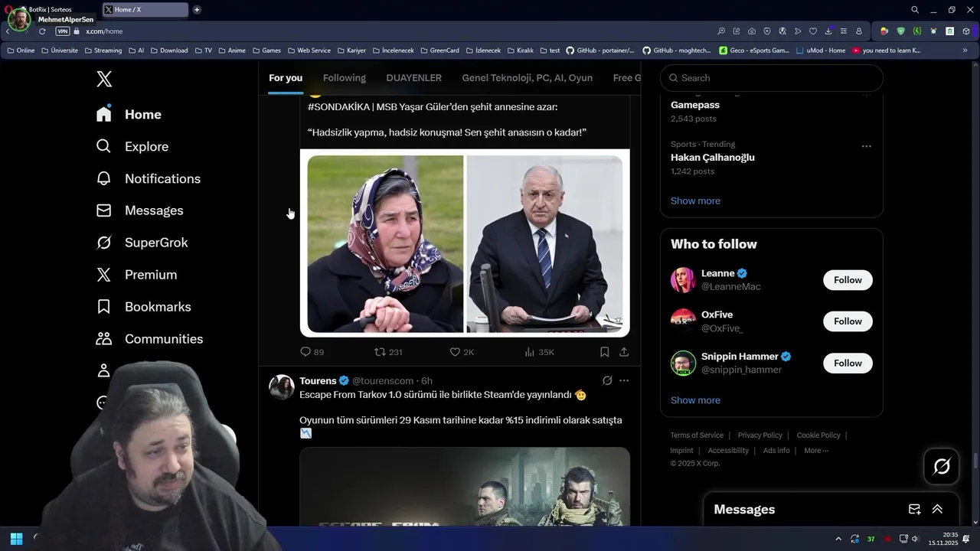Expand the Messages drawer

937,510
